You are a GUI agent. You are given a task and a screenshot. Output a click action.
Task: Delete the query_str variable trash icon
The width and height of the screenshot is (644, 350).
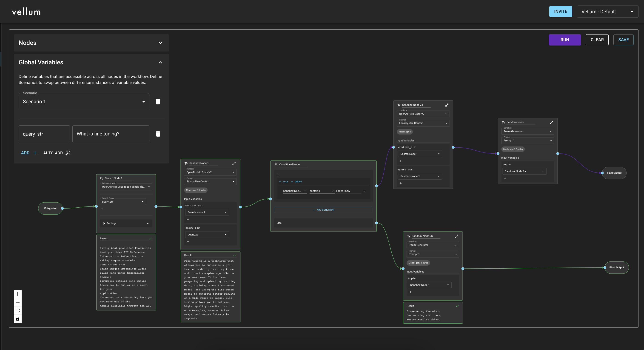click(x=158, y=134)
